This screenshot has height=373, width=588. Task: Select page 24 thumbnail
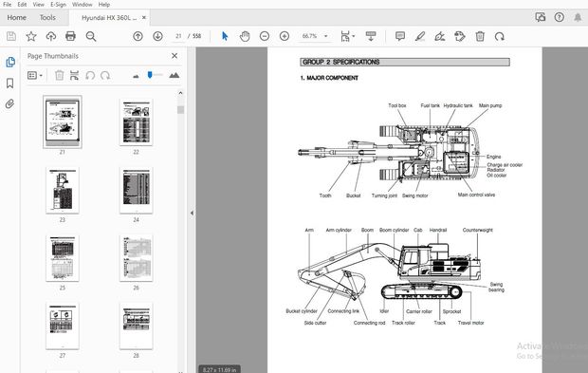coord(137,190)
